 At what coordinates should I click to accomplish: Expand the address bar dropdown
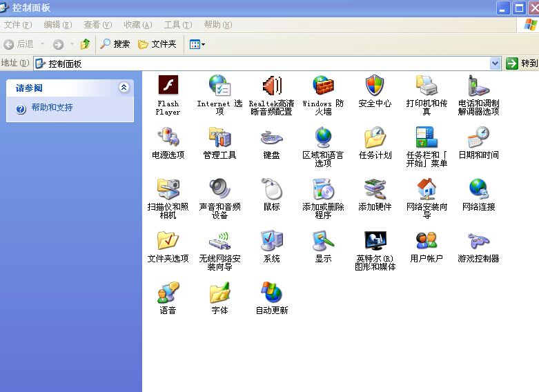point(495,63)
